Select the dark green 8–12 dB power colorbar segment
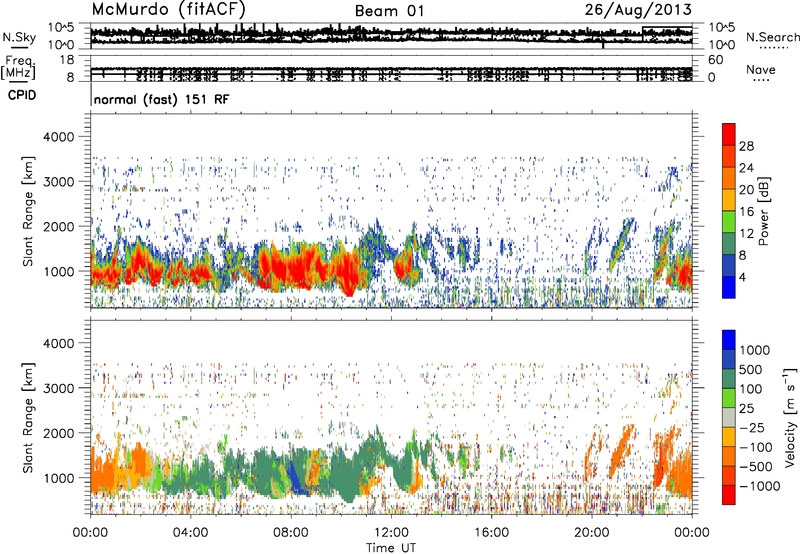The image size is (800, 554). click(729, 244)
